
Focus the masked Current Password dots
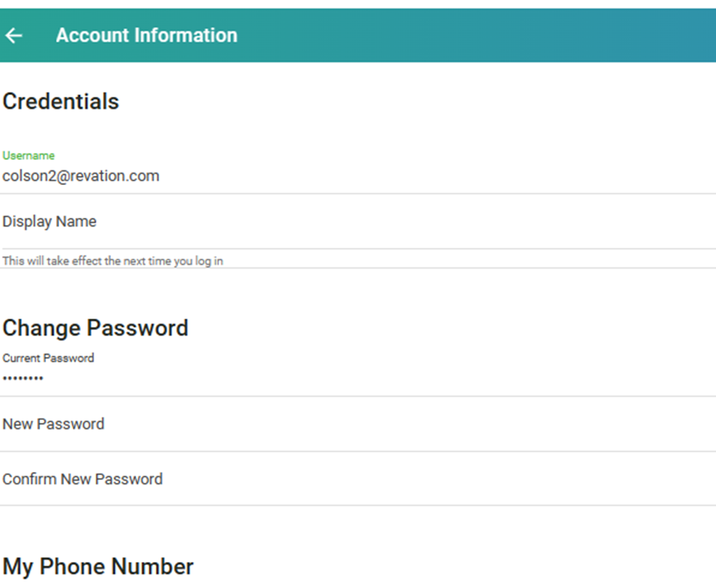[x=23, y=378]
